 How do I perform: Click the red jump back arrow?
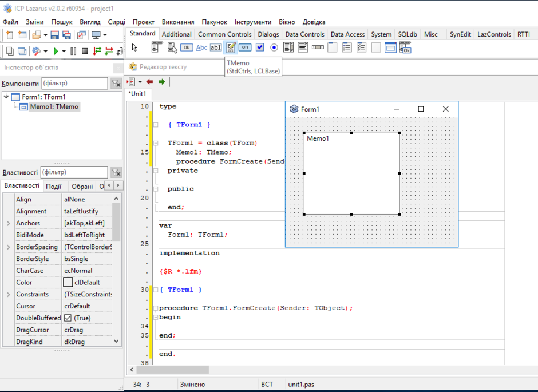[x=150, y=82]
